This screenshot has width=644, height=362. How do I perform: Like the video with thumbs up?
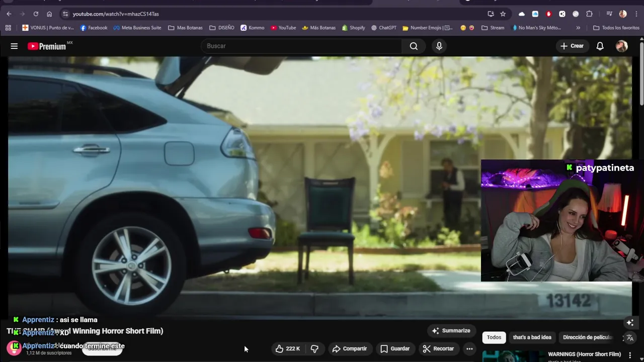coord(287,348)
